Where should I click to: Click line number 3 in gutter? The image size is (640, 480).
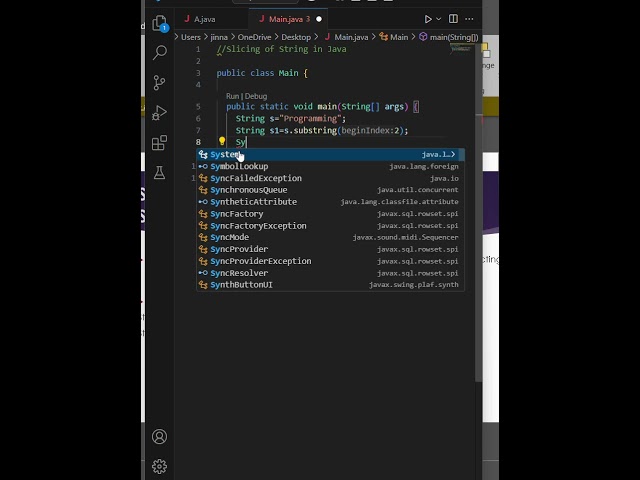198,73
